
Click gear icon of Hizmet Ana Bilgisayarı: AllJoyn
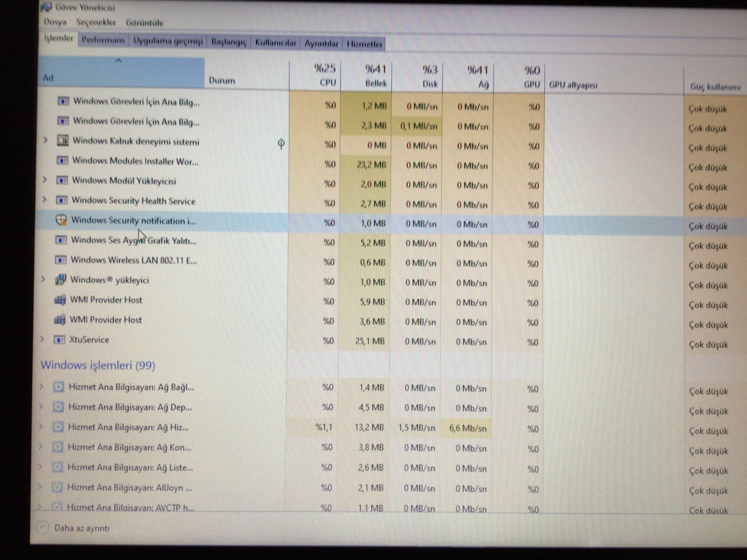pyautogui.click(x=58, y=487)
